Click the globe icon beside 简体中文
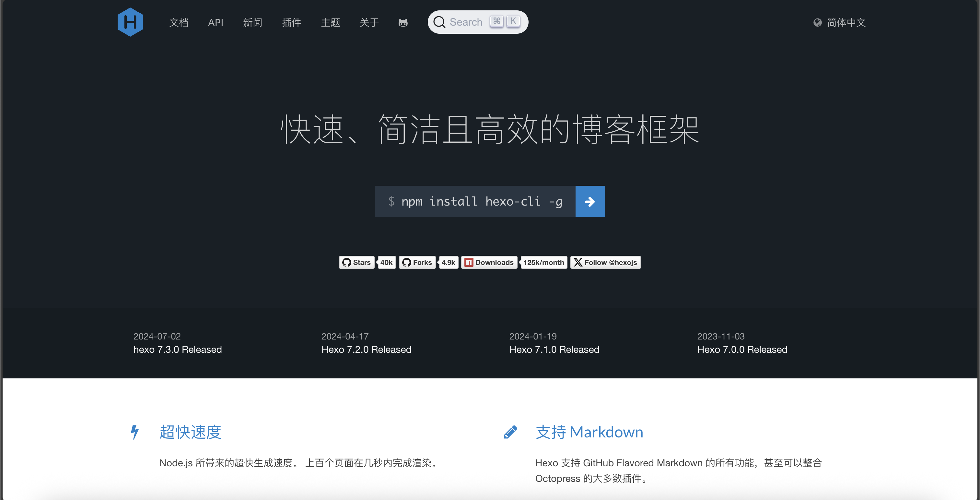This screenshot has height=500, width=980. [817, 23]
